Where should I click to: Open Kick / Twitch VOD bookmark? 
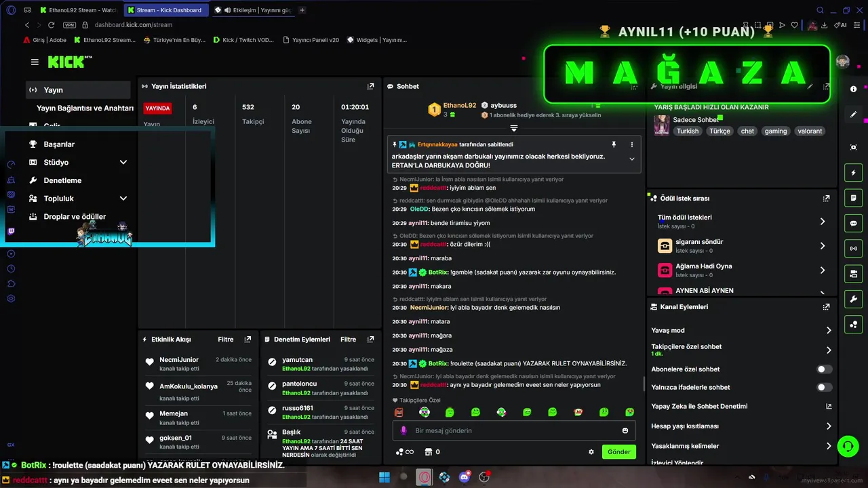[x=243, y=40]
